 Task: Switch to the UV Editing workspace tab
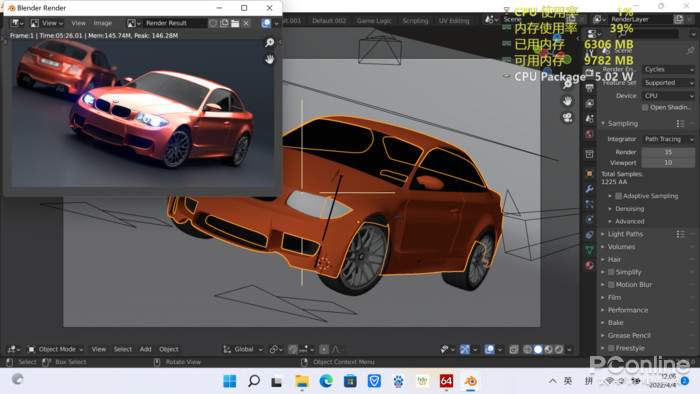pyautogui.click(x=454, y=21)
